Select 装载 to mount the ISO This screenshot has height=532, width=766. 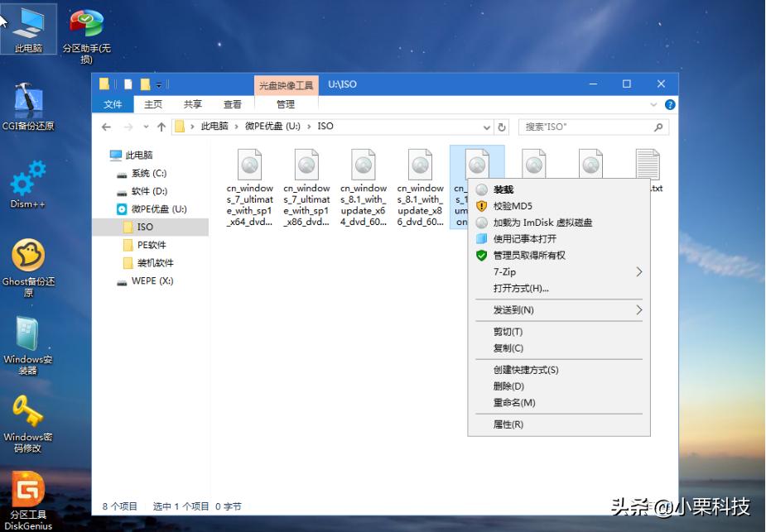505,190
